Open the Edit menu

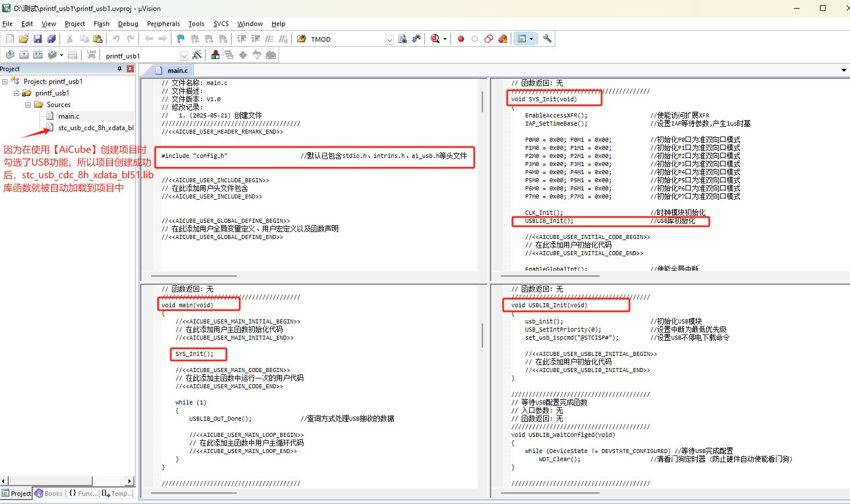pos(27,24)
